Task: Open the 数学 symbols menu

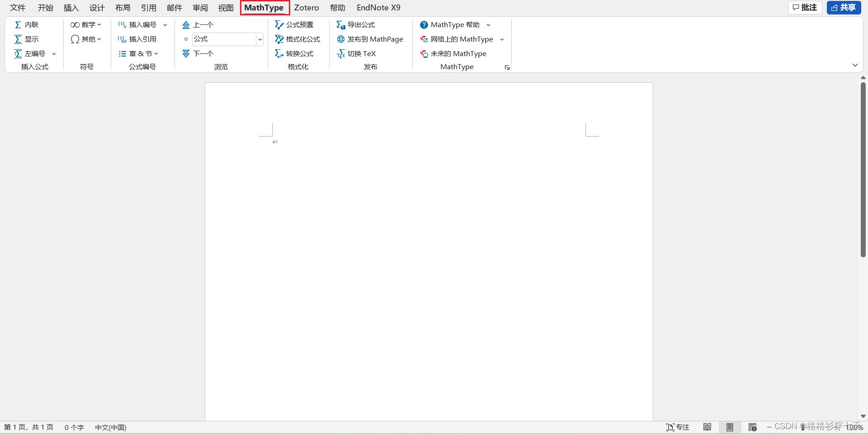Action: tap(86, 25)
